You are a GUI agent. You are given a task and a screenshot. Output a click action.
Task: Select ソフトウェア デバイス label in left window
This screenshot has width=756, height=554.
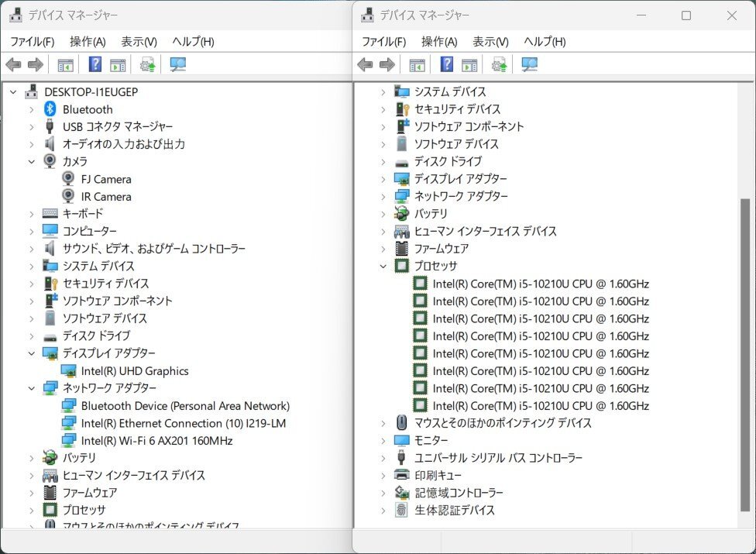pos(105,318)
